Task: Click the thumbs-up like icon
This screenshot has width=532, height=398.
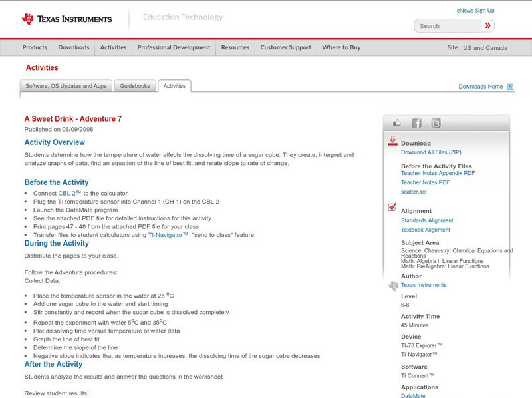Action: coord(396,123)
